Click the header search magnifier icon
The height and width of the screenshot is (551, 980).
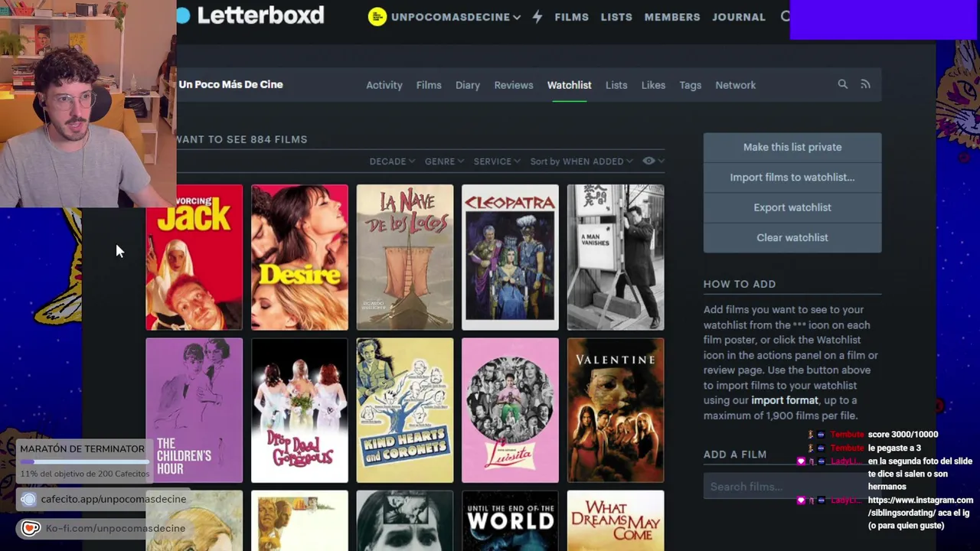tap(785, 16)
